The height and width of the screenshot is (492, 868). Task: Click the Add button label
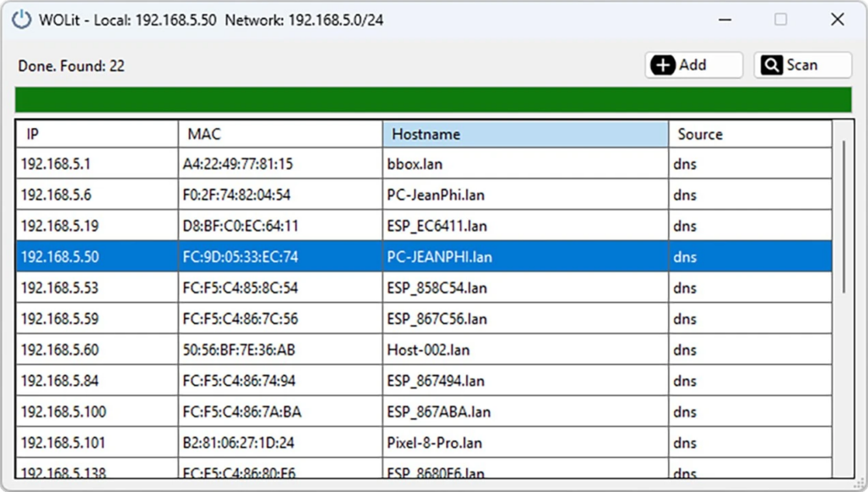click(693, 64)
